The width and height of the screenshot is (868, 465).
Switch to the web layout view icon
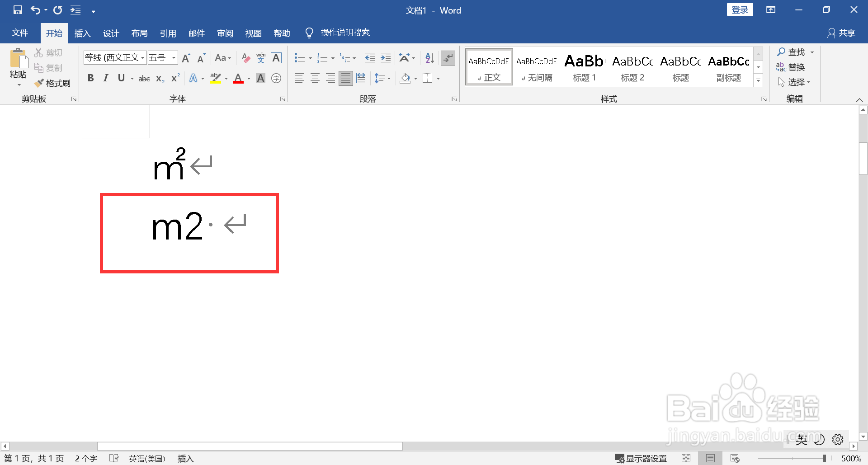tap(735, 458)
